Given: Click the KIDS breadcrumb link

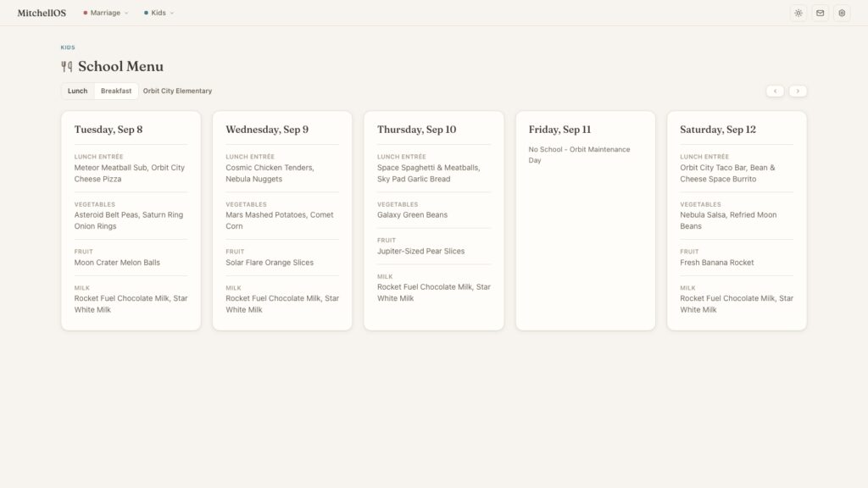Looking at the screenshot, I should 68,47.
